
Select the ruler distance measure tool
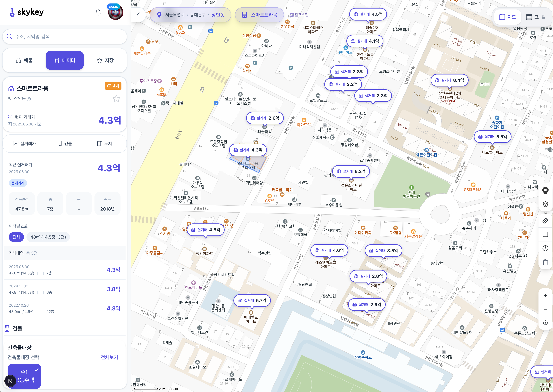point(545,221)
